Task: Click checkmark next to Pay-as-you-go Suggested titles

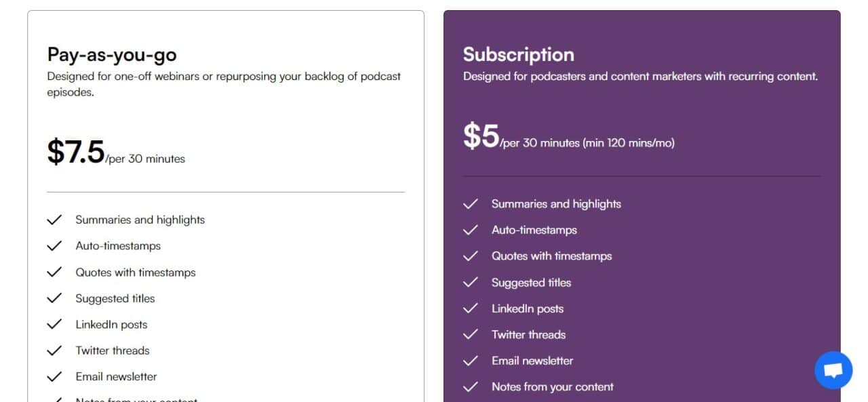Action: tap(54, 298)
